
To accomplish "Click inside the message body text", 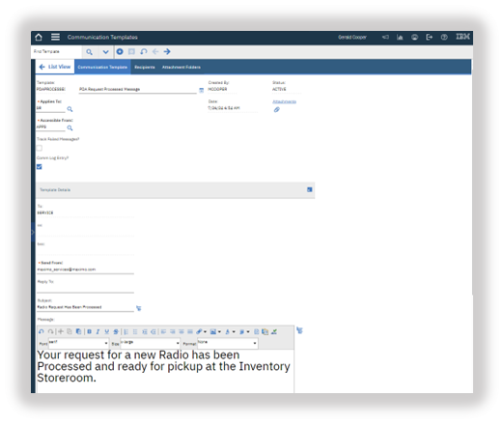I will [x=163, y=366].
